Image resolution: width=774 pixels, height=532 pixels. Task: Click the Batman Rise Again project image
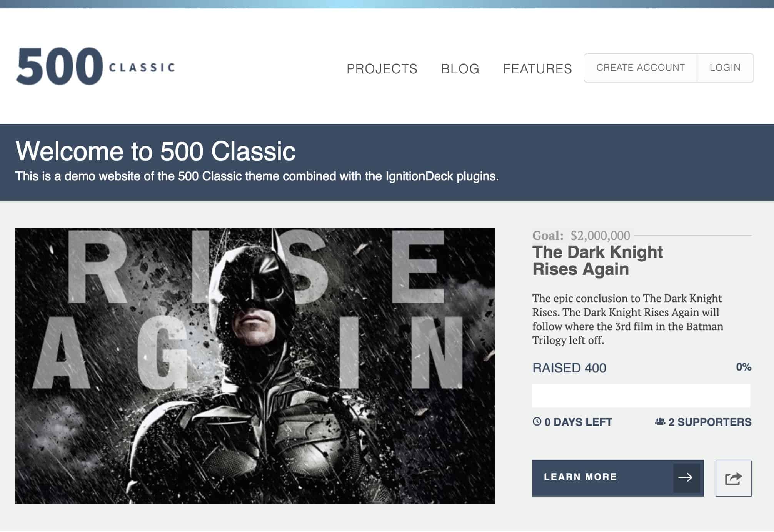point(255,366)
